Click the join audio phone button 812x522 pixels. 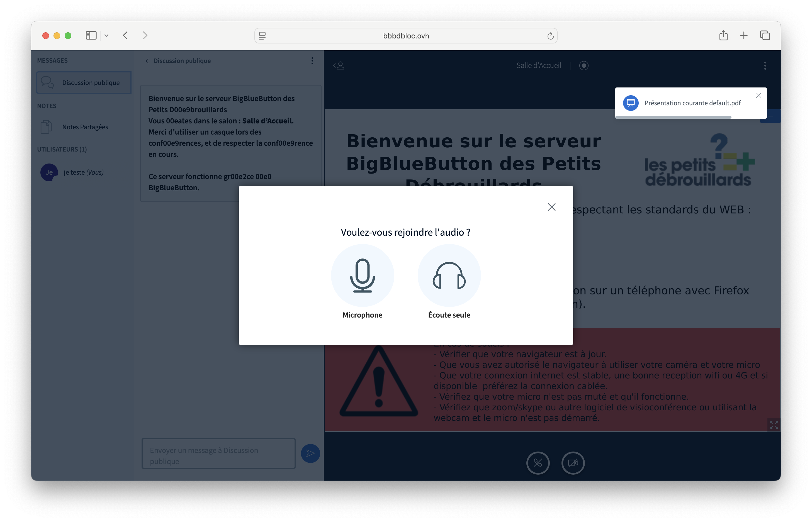point(538,463)
